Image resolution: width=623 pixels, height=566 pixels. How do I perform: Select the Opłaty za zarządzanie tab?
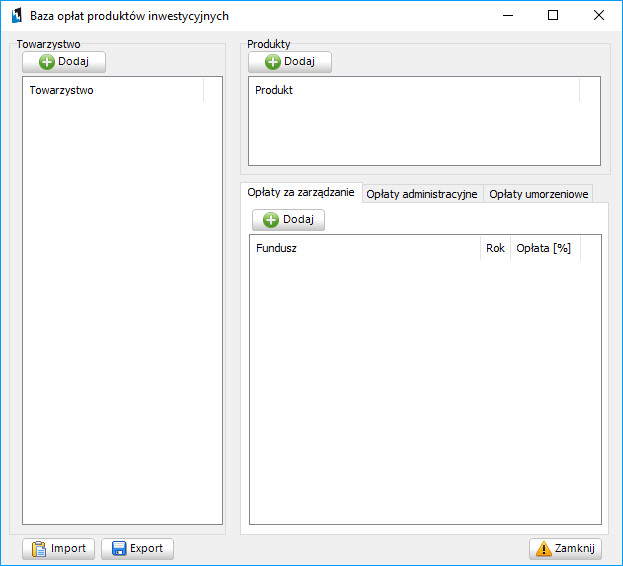(x=300, y=193)
